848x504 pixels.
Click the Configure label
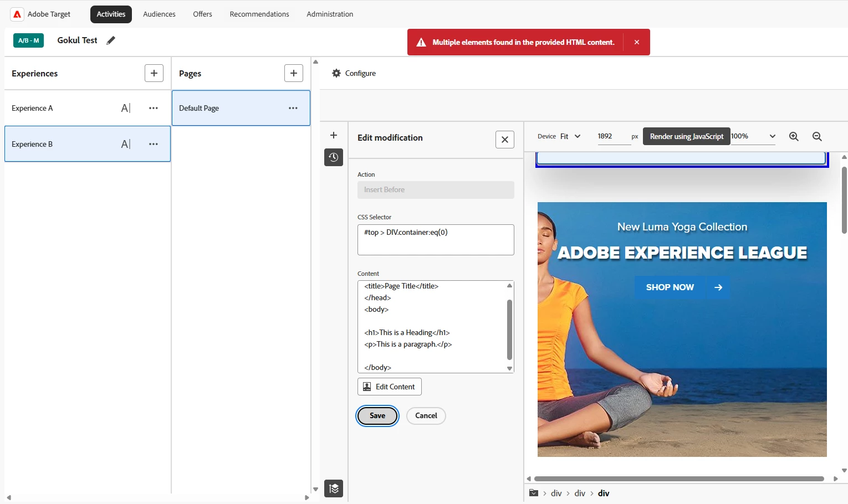click(360, 73)
